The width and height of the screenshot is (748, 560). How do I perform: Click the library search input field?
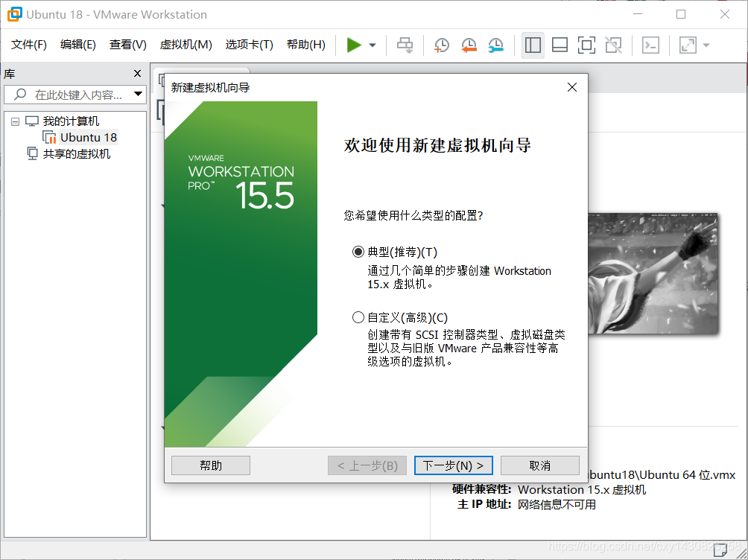point(75,95)
